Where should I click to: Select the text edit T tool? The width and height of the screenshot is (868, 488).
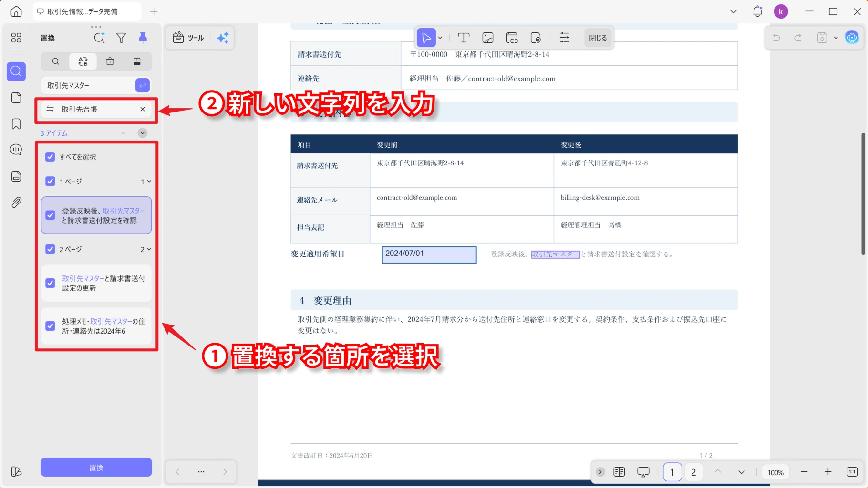click(464, 38)
